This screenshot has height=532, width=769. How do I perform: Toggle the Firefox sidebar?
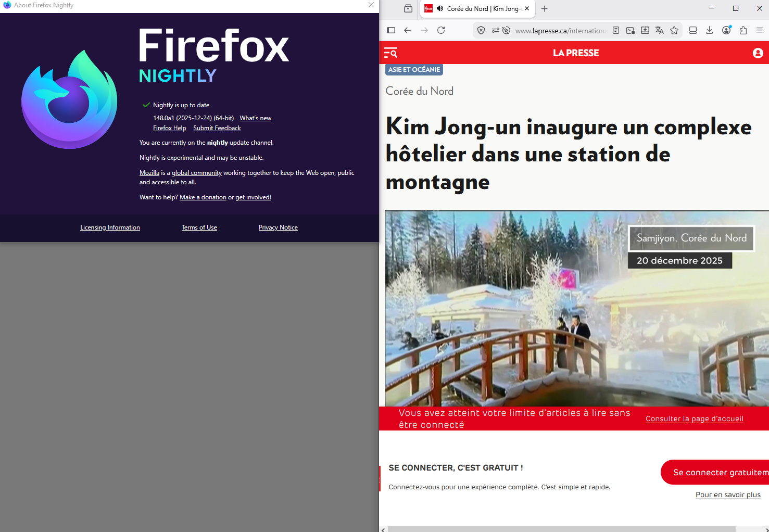click(391, 30)
